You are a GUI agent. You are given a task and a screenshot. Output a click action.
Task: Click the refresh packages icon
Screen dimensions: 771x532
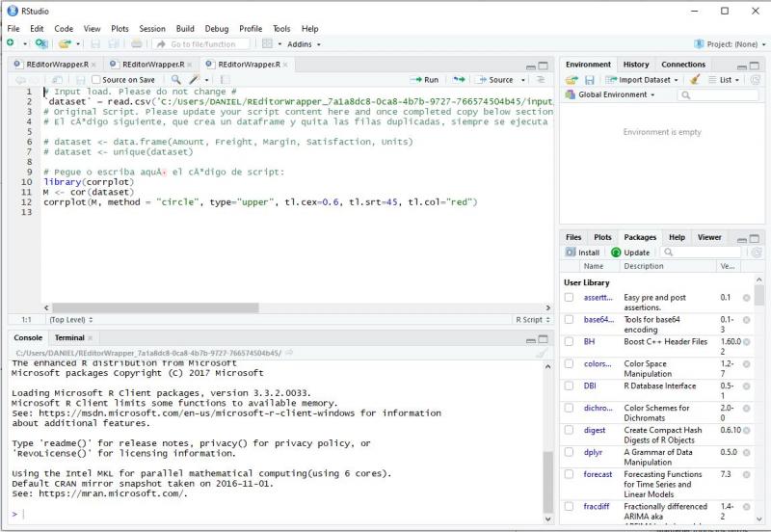pyautogui.click(x=757, y=253)
